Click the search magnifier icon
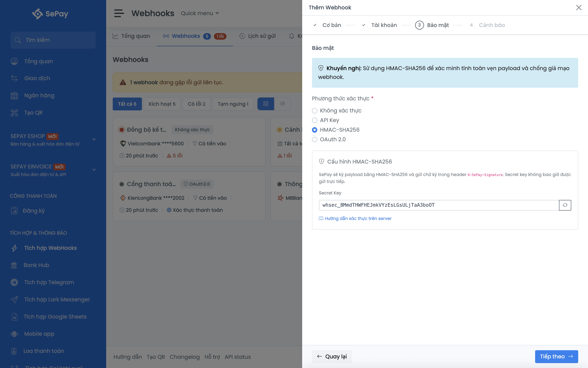The image size is (588, 368). coord(18,40)
